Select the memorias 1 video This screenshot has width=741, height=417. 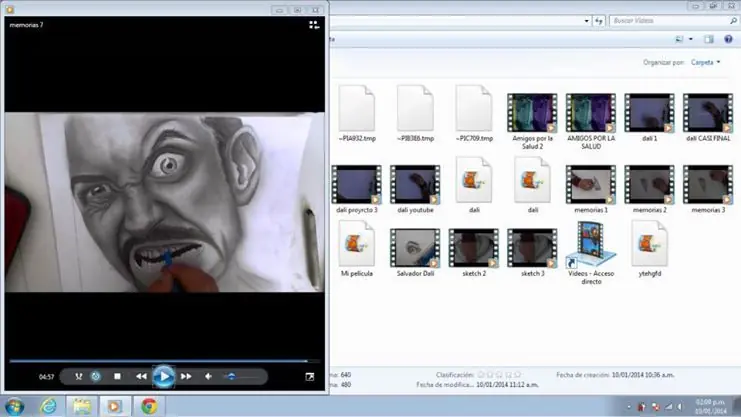coord(591,189)
